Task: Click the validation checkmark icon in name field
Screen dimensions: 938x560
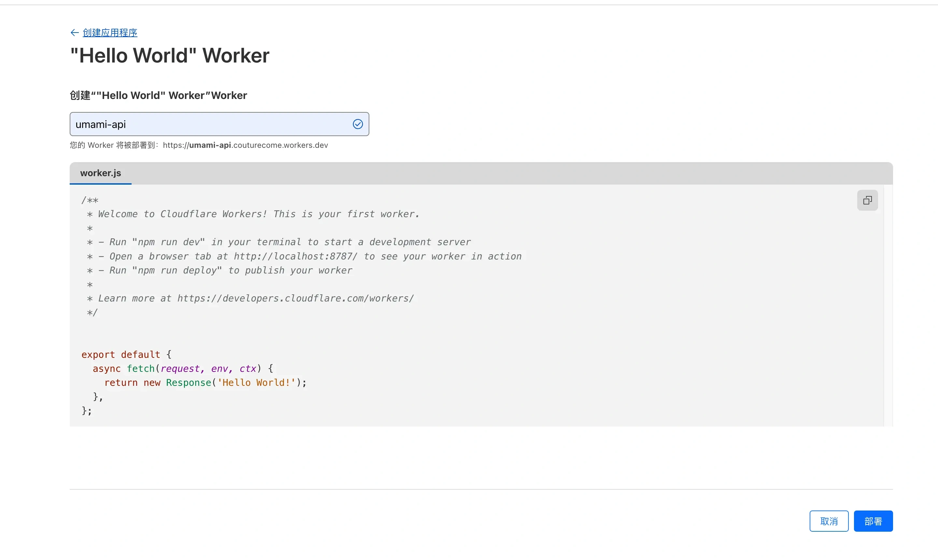Action: point(358,124)
